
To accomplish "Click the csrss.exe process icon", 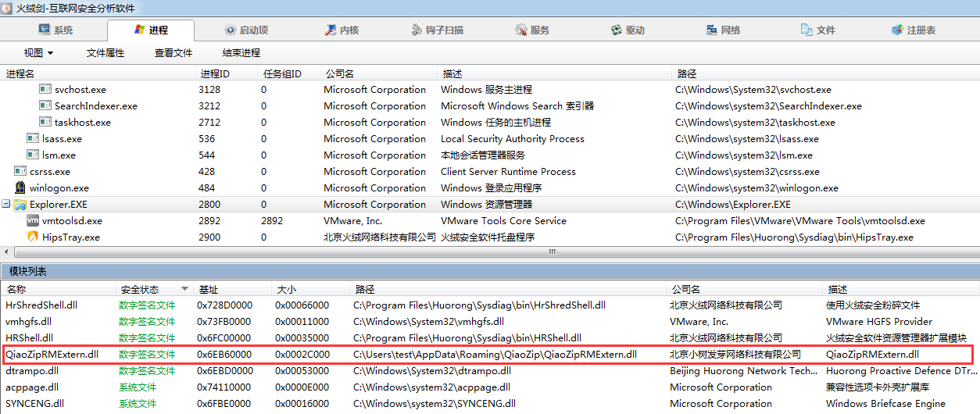I will pos(20,172).
